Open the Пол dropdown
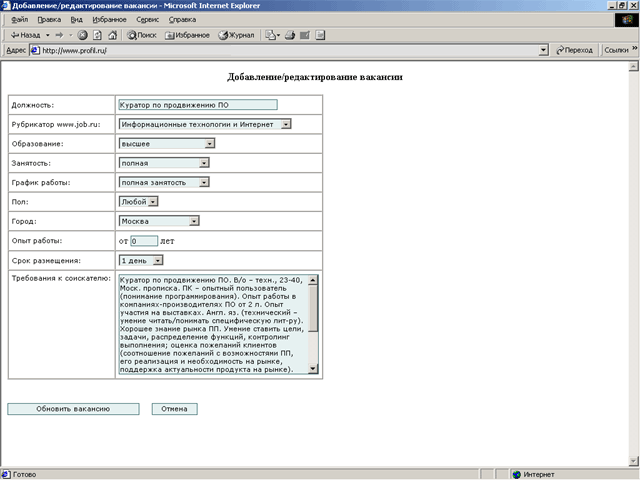This screenshot has height=480, width=640. [x=138, y=202]
